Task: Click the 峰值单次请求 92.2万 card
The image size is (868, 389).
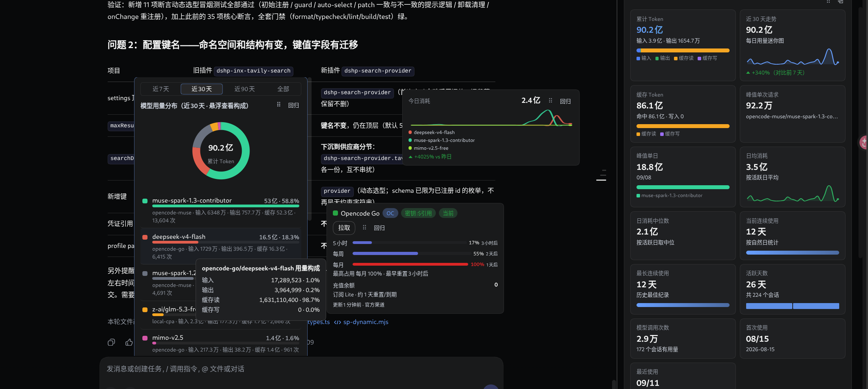Action: pyautogui.click(x=792, y=114)
